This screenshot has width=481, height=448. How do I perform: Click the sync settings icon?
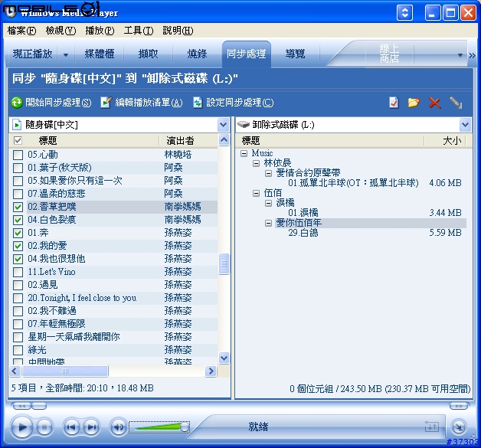point(198,103)
